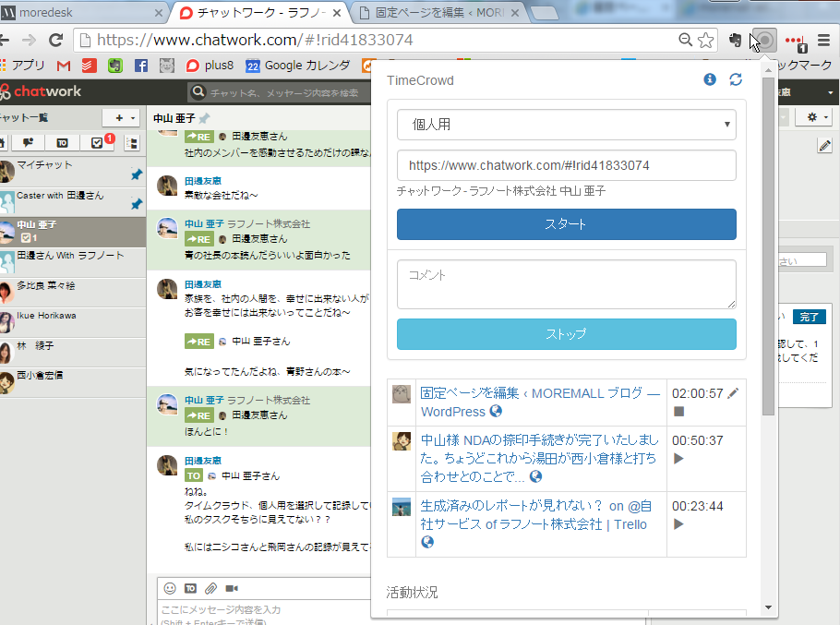Switch to the 固定ページを編集 tab
The width and height of the screenshot is (840, 625).
tap(439, 12)
